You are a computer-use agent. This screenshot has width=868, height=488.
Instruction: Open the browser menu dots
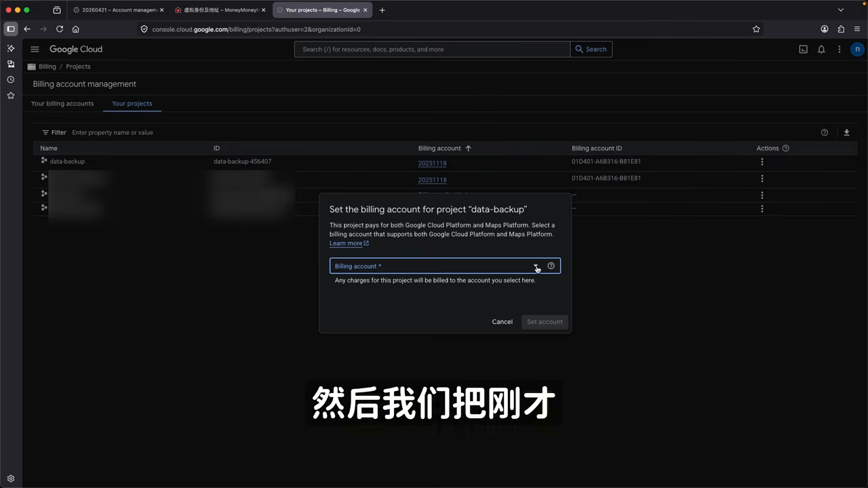point(857,29)
